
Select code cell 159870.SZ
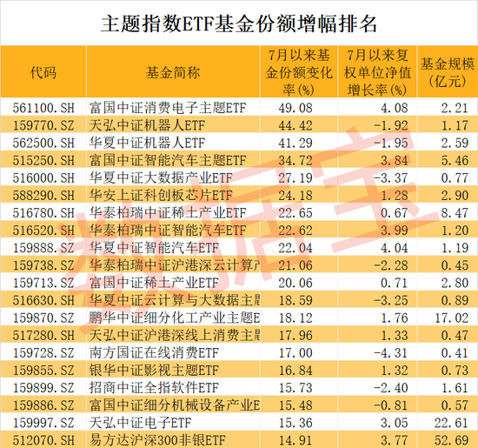pyautogui.click(x=43, y=318)
